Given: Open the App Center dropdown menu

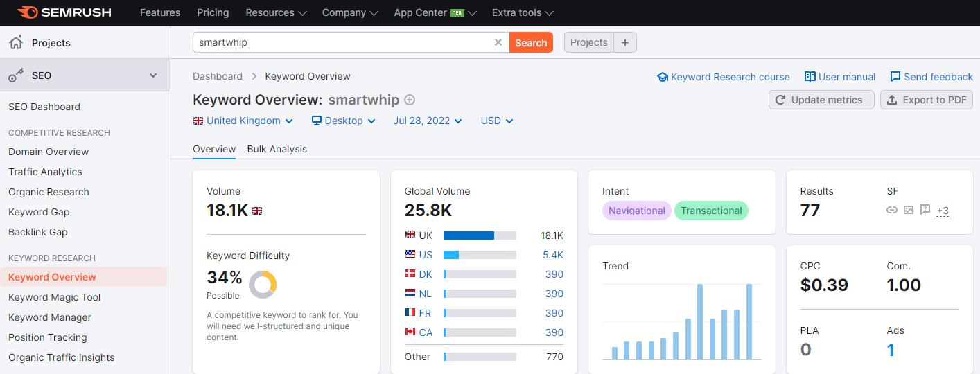Looking at the screenshot, I should coord(435,12).
